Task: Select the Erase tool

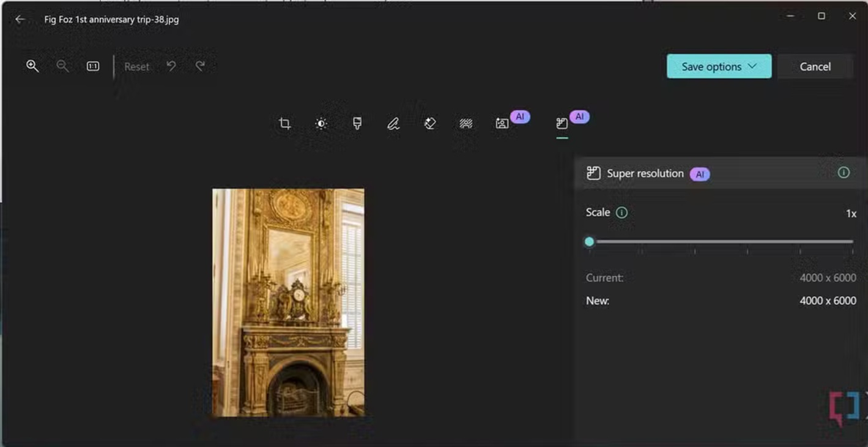Action: point(430,124)
